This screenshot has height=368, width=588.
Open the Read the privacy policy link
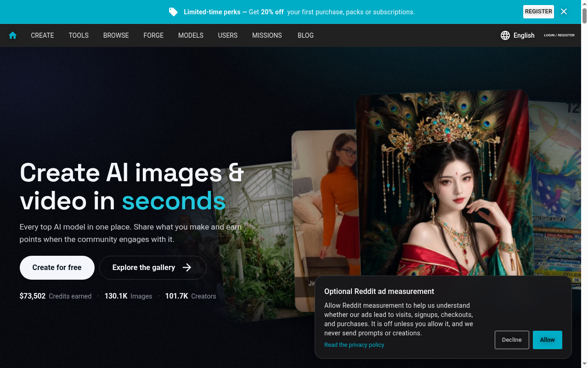(354, 345)
